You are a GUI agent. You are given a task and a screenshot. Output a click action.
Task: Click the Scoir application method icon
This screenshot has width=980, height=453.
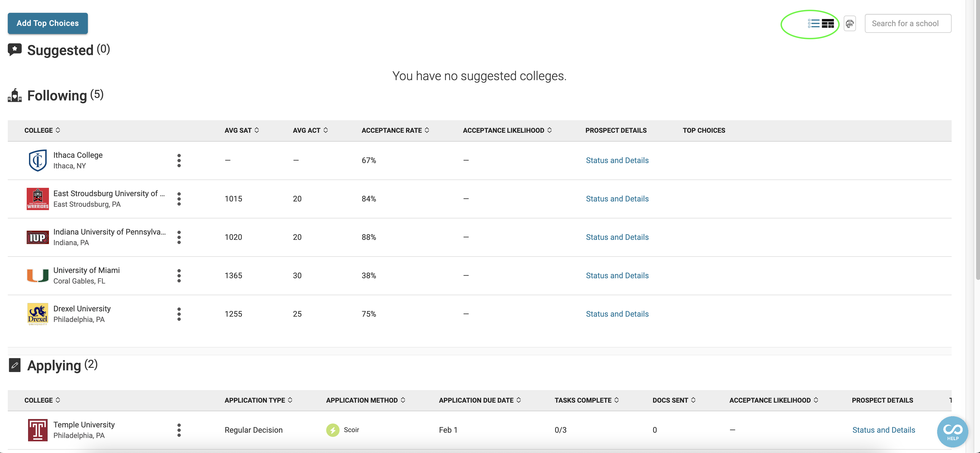(x=333, y=430)
